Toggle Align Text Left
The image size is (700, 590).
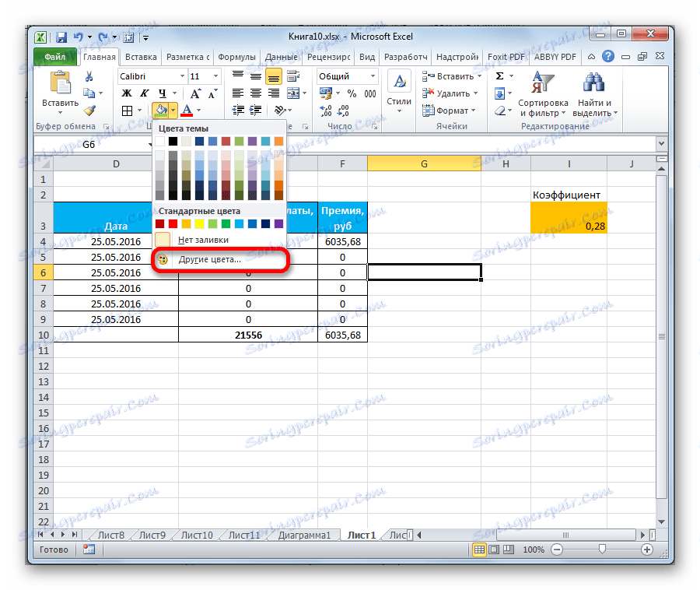coord(238,93)
